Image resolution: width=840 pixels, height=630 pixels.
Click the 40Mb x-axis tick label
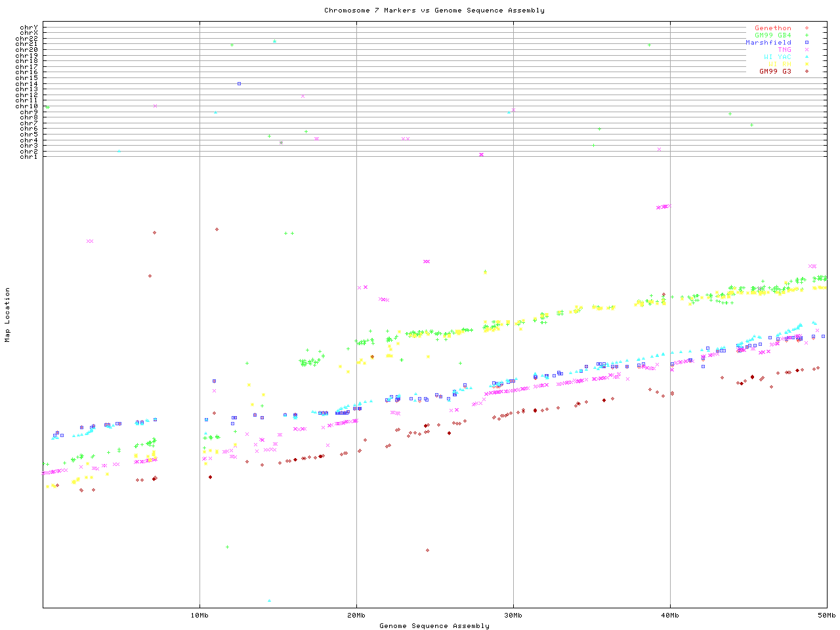point(670,615)
